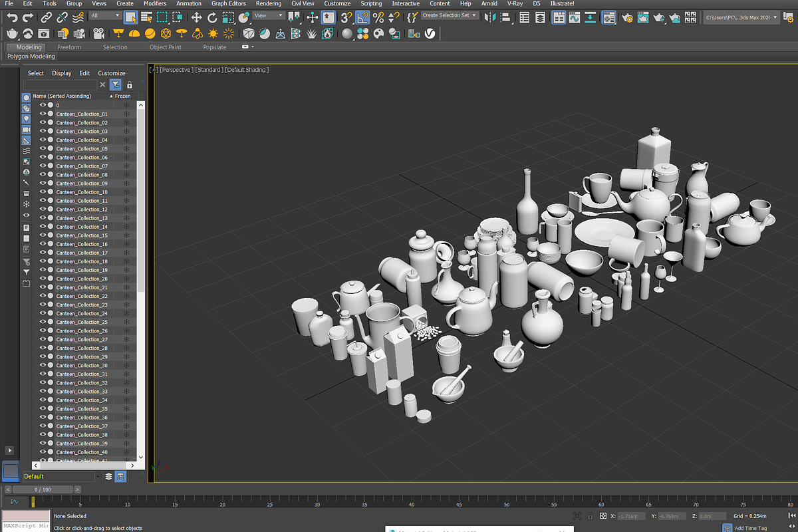Toggle cameras display filter in Scene Explorer

tap(27, 129)
